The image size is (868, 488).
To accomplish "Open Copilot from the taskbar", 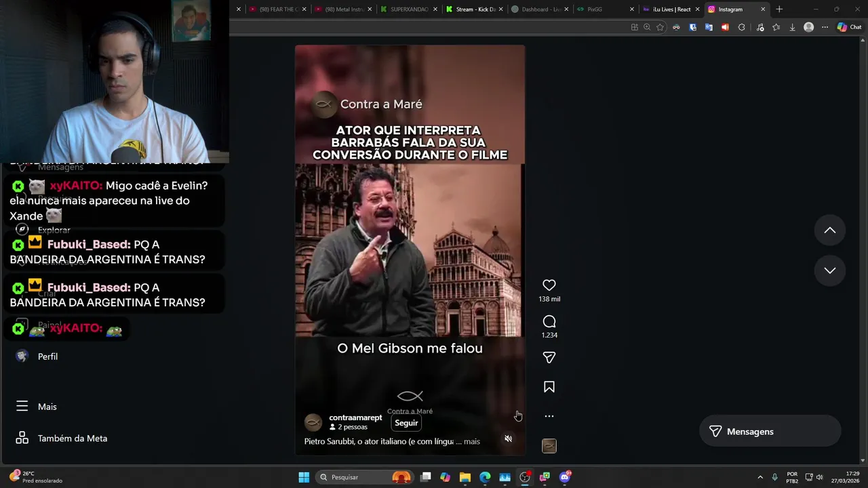I will click(445, 477).
